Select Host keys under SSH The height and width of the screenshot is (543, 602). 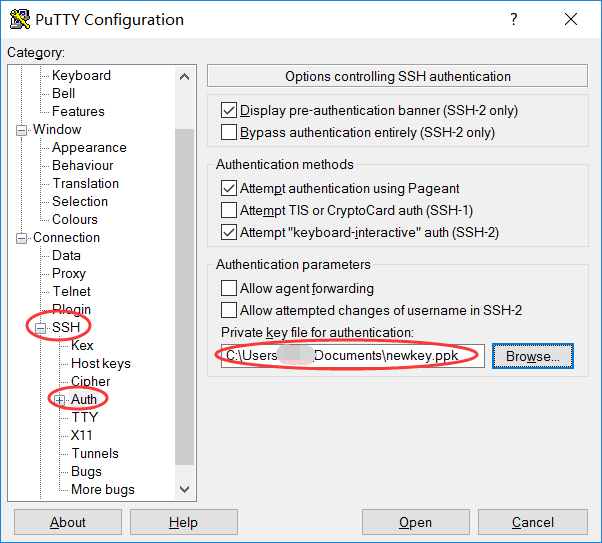(x=101, y=363)
